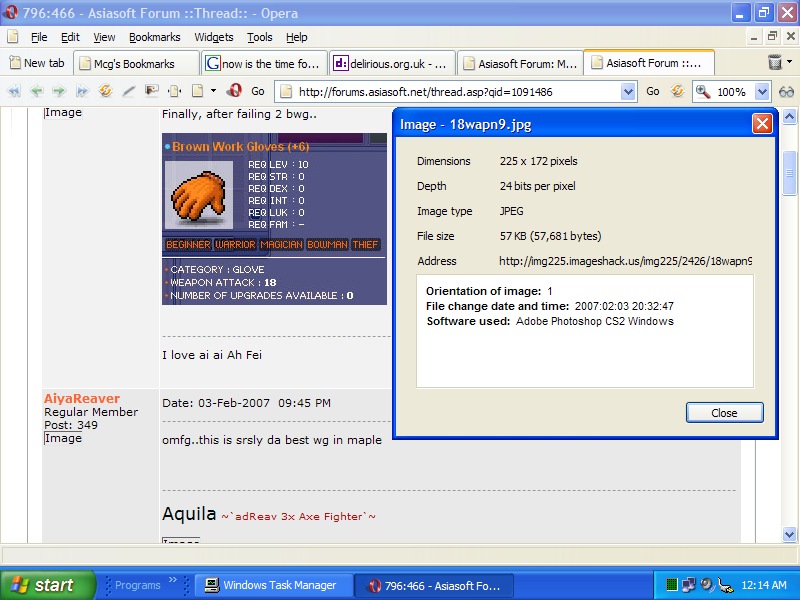This screenshot has height=600, width=800.
Task: Close image dialog with red X
Action: coord(762,123)
